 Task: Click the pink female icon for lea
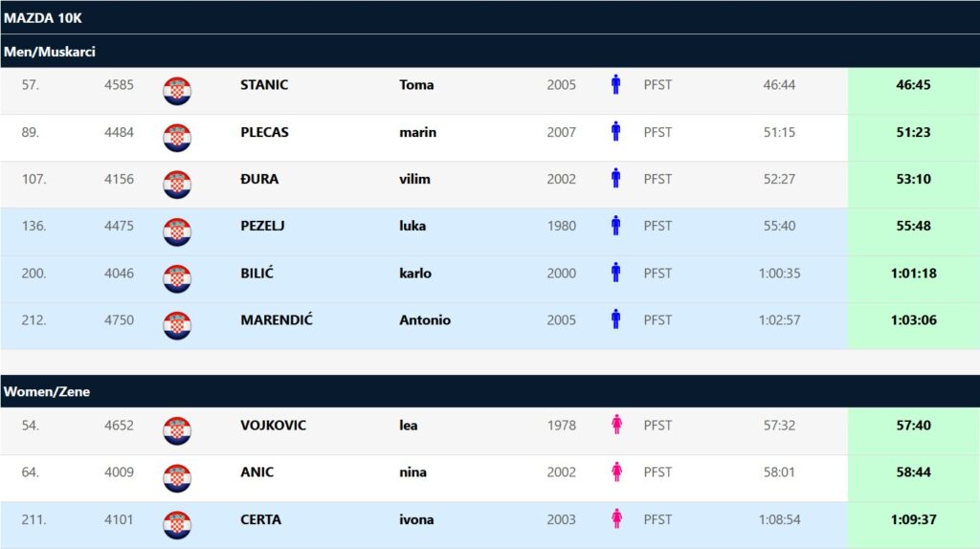pos(615,425)
